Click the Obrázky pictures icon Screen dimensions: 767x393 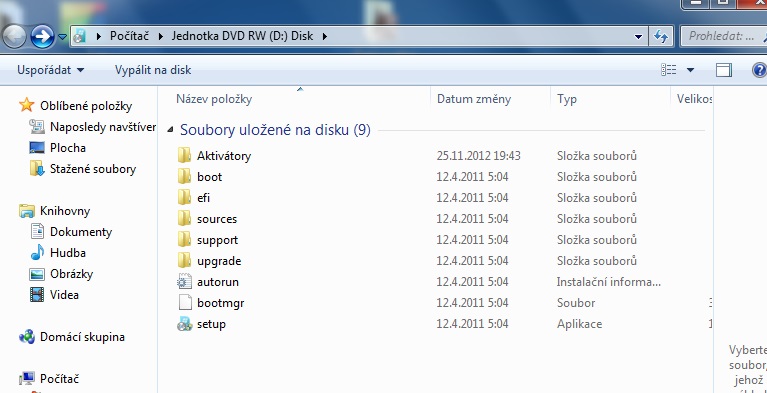(37, 274)
